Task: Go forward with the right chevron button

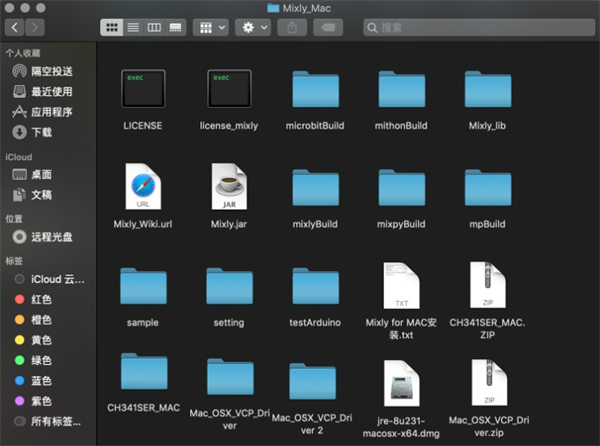Action: tap(35, 28)
